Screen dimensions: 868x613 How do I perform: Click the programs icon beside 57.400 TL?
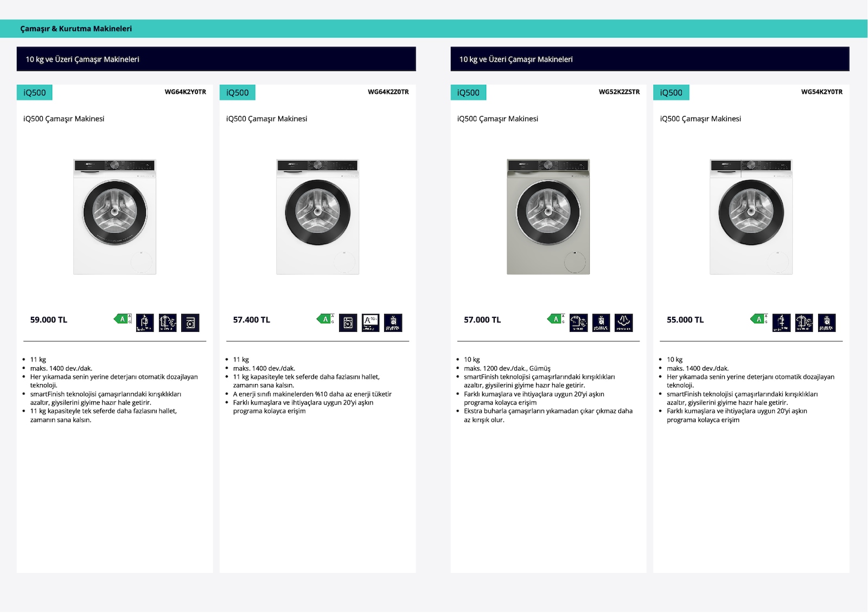[x=393, y=323]
